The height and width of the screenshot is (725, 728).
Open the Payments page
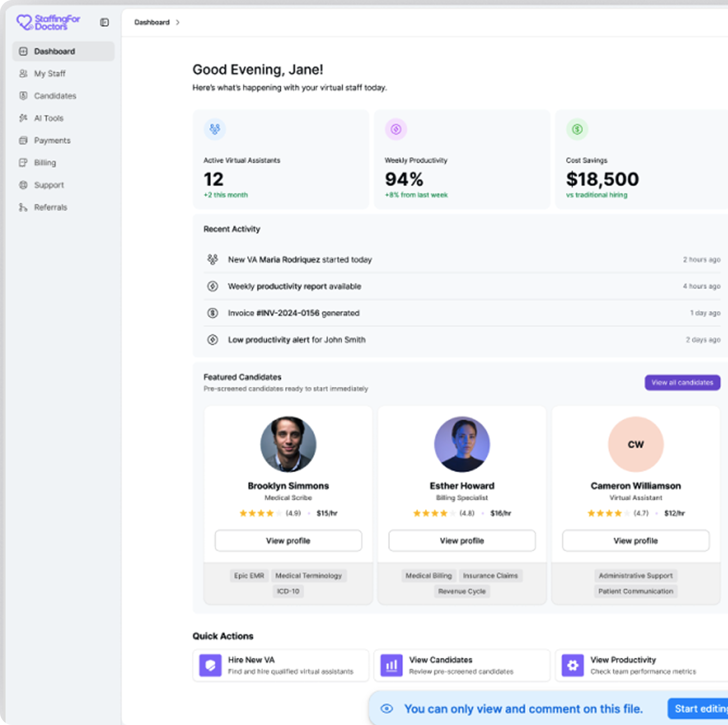pos(52,141)
